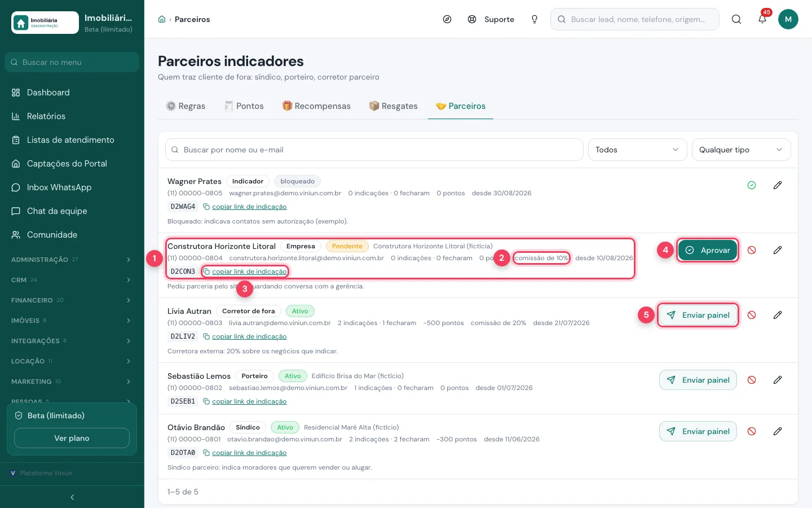
Task: Open the notifications bell
Action: [x=762, y=19]
